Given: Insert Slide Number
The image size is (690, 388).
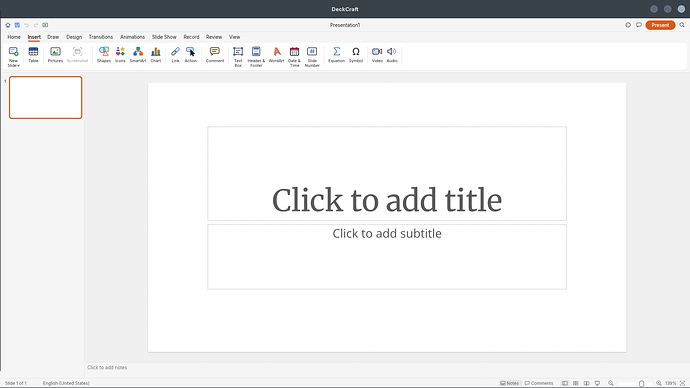Looking at the screenshot, I should (x=312, y=57).
